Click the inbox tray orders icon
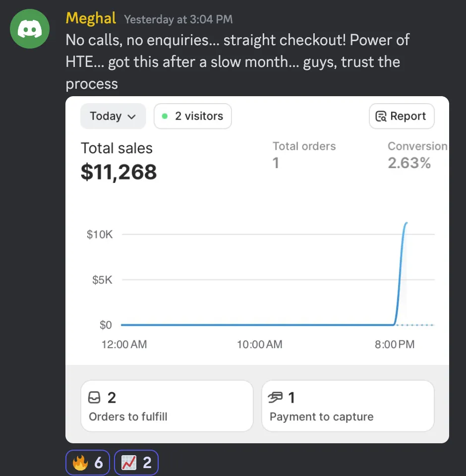The width and height of the screenshot is (466, 476). (94, 397)
